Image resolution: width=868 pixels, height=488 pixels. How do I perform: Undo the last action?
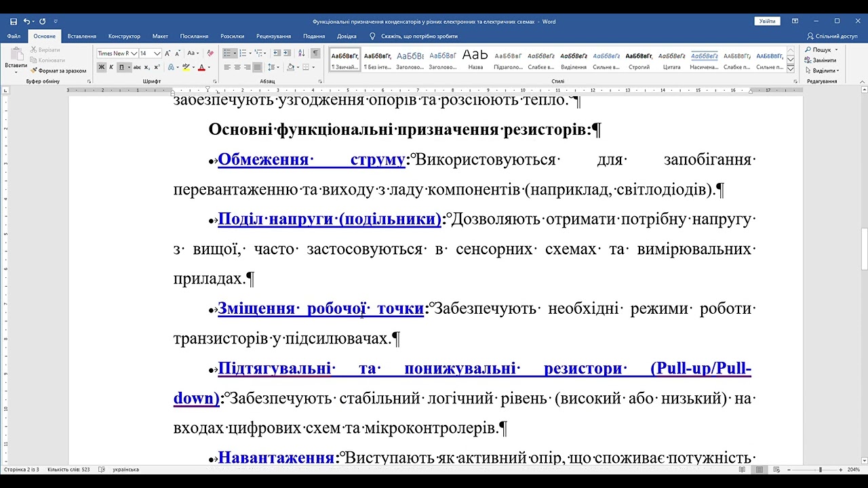[26, 22]
